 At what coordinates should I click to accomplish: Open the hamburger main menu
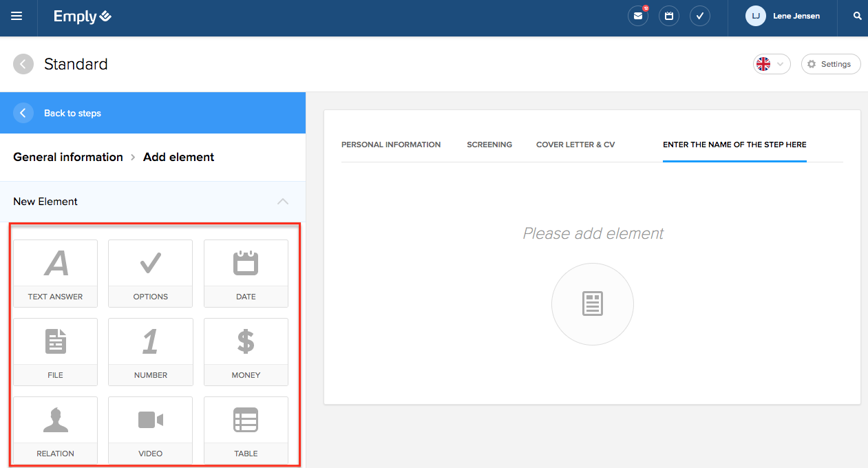(17, 16)
